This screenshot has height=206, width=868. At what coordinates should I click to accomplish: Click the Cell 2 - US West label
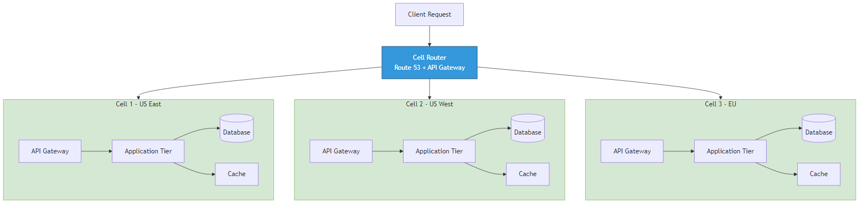point(429,104)
